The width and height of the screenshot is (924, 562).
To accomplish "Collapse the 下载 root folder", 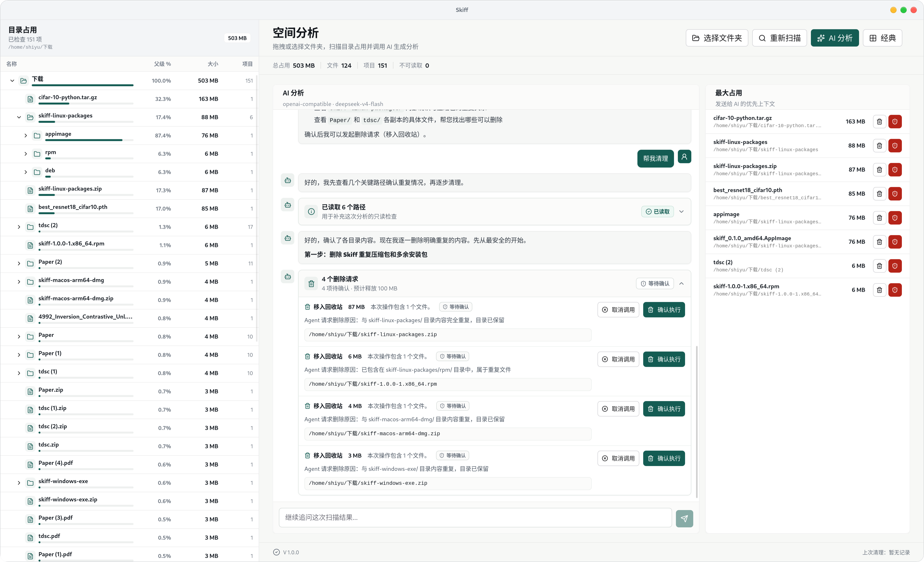I will (12, 81).
